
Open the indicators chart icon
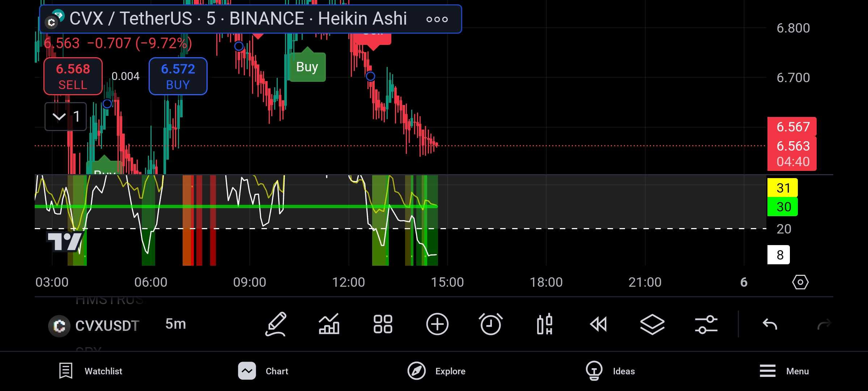329,324
